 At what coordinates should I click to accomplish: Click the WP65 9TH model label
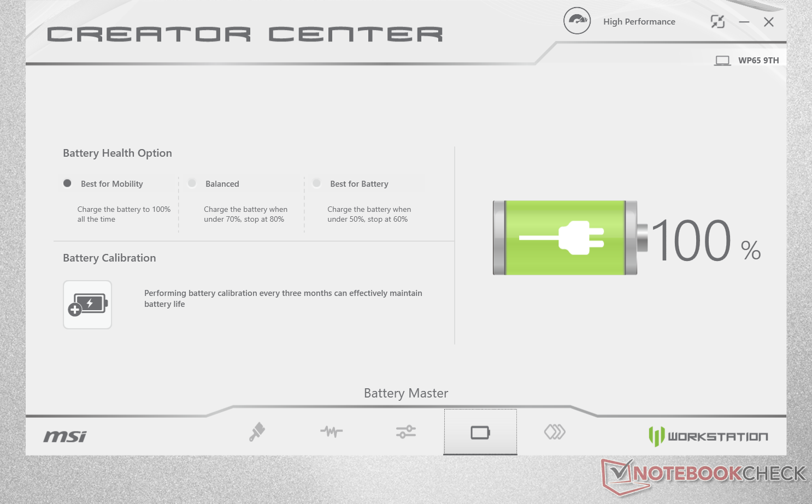click(758, 61)
